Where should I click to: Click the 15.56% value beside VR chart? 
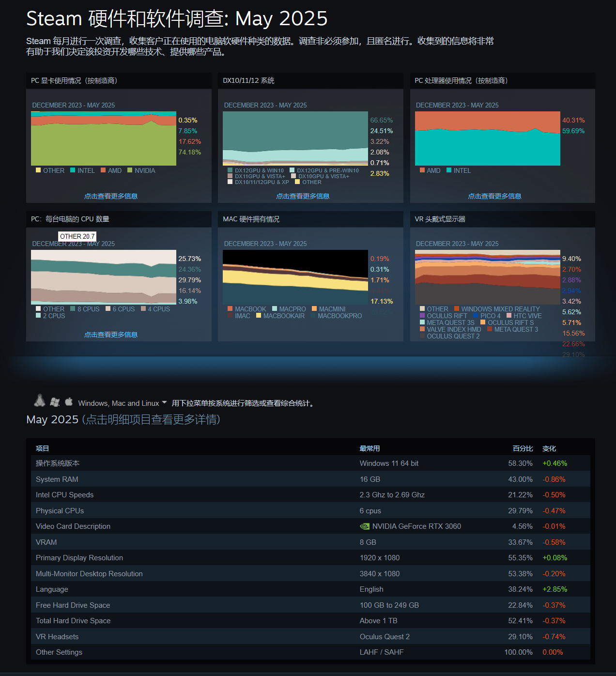point(573,333)
